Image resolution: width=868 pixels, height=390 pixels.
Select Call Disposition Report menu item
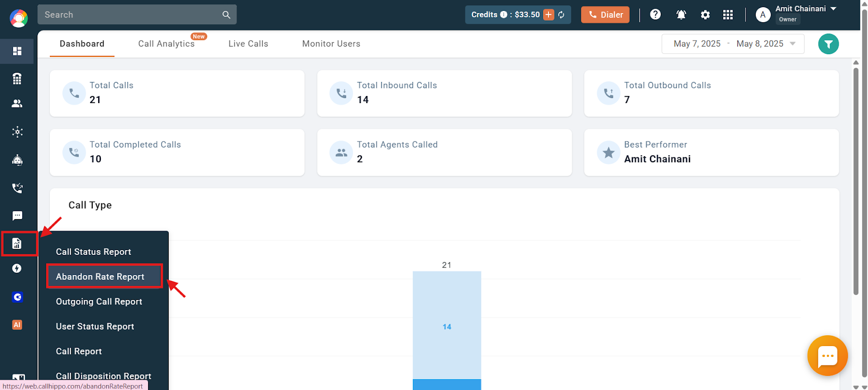pos(104,376)
